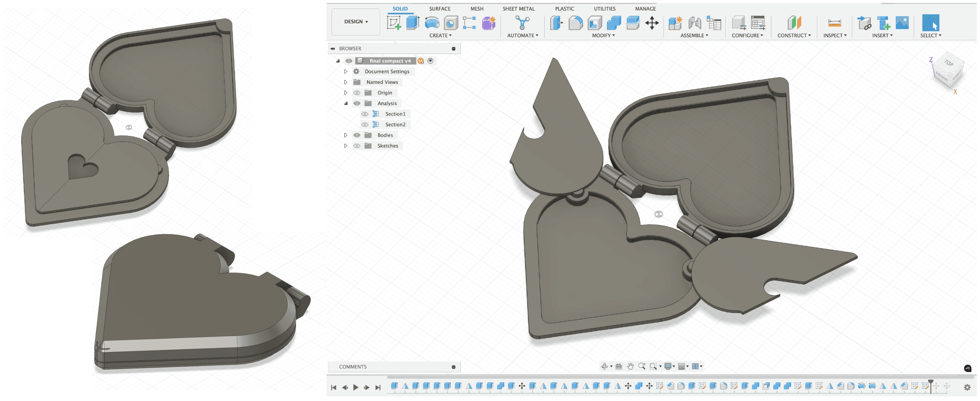Switch to the SURFACE tab
This screenshot has height=401, width=980.
tap(440, 9)
